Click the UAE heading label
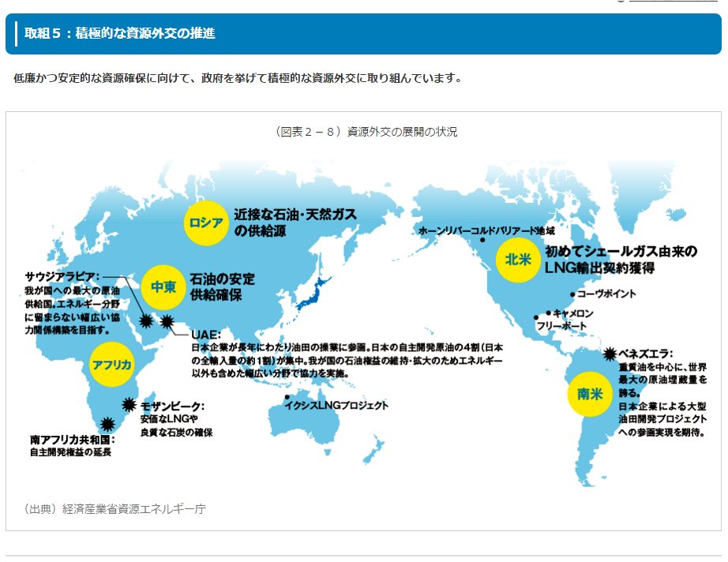 point(204,335)
